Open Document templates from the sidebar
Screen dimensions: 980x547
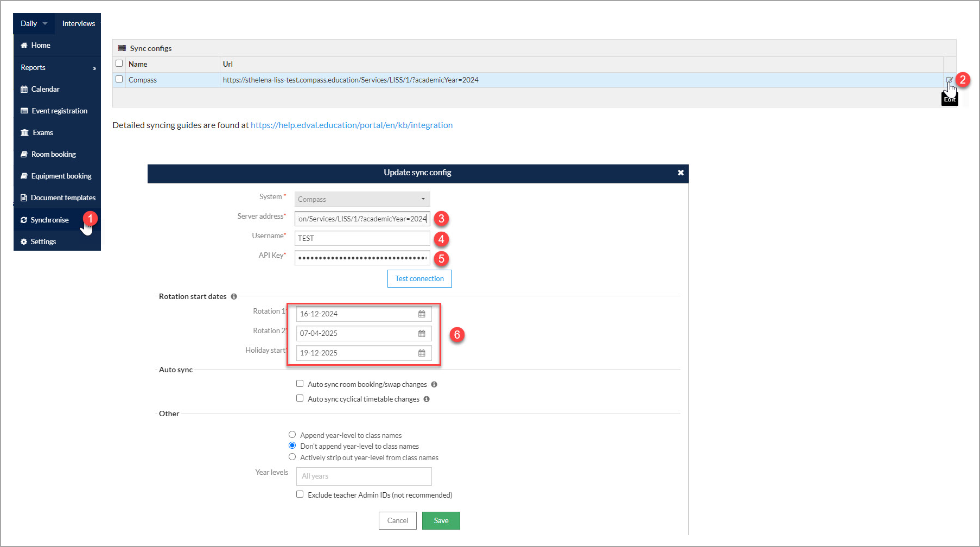click(x=57, y=198)
